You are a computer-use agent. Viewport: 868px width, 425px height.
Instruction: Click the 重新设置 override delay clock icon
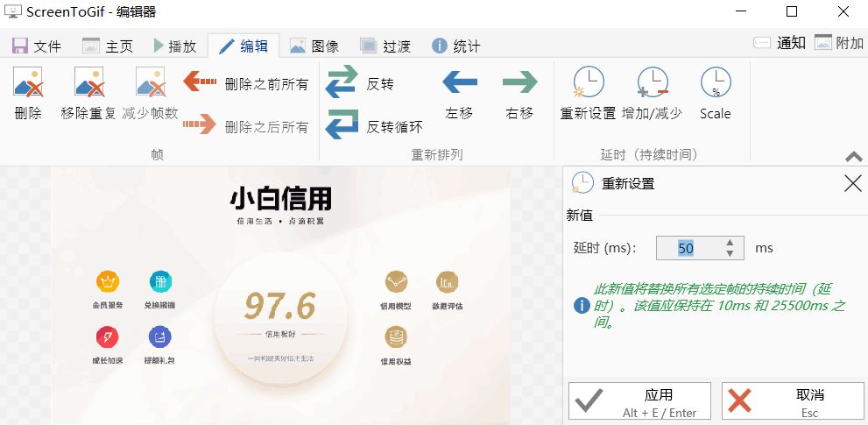pyautogui.click(x=589, y=82)
